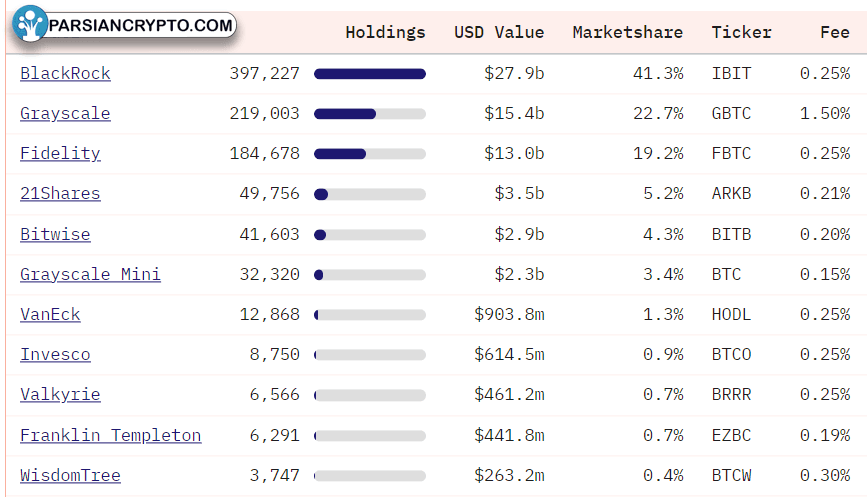Open the Grayscale Mini link
This screenshot has height=497, width=867.
90,275
